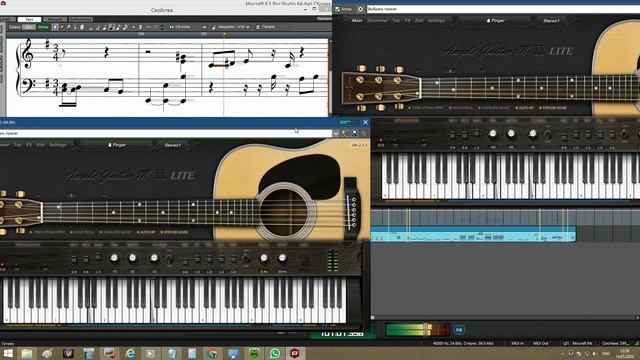
Task: Open Settings tab in upper-right Ample Guitar
Action: tap(436, 20)
